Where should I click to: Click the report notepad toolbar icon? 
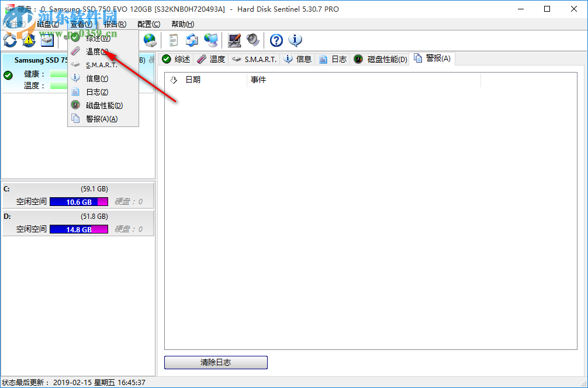pyautogui.click(x=173, y=40)
